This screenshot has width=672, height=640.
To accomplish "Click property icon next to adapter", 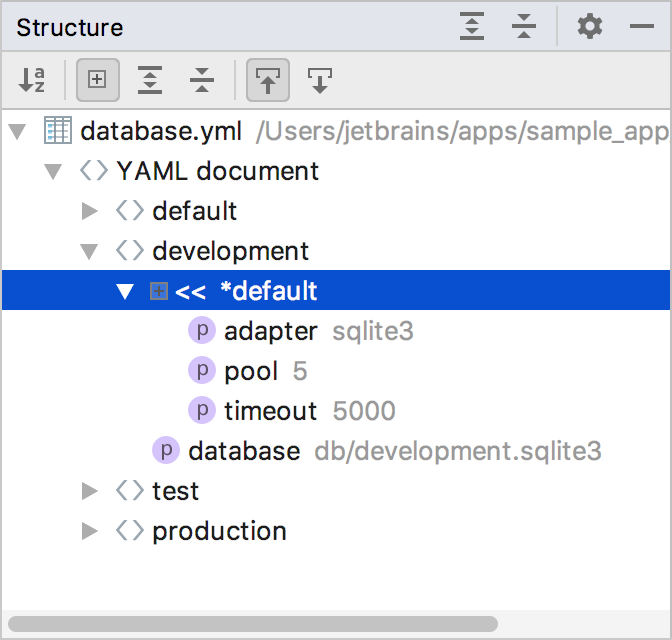I will [x=202, y=331].
